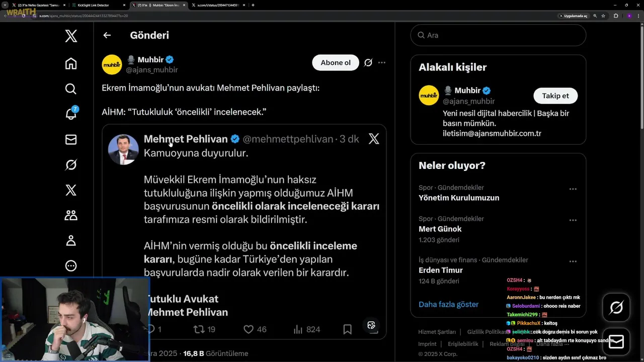Open Chrome three-dot menu
This screenshot has height=362, width=644.
click(x=639, y=16)
